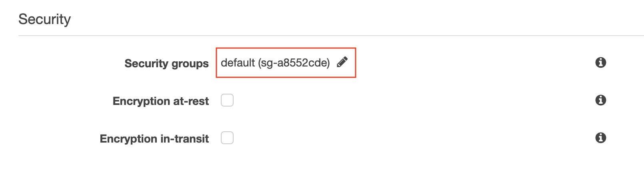This screenshot has height=173, width=644.
Task: Check the box for in-transit encryption
Action: pos(227,138)
